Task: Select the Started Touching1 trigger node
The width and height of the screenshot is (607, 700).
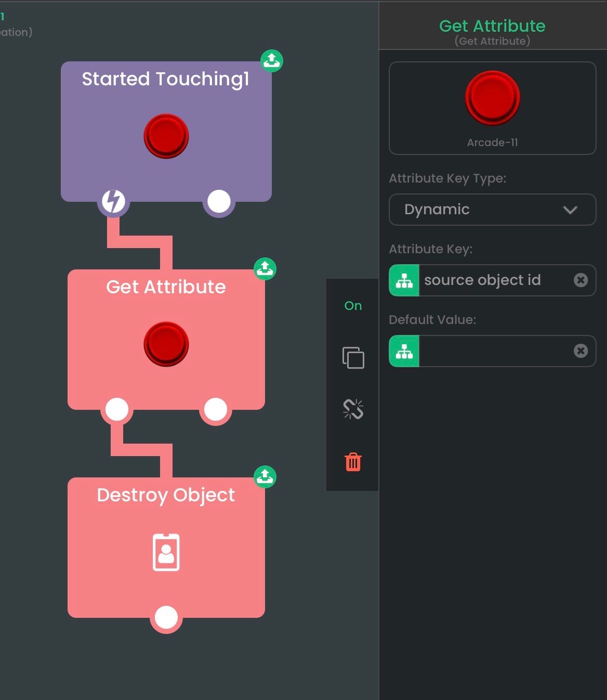Action: 166,104
